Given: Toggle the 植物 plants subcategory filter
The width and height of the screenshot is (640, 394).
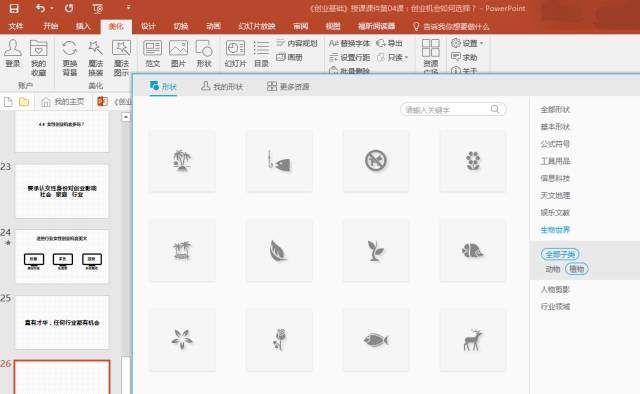Looking at the screenshot, I should (x=577, y=269).
